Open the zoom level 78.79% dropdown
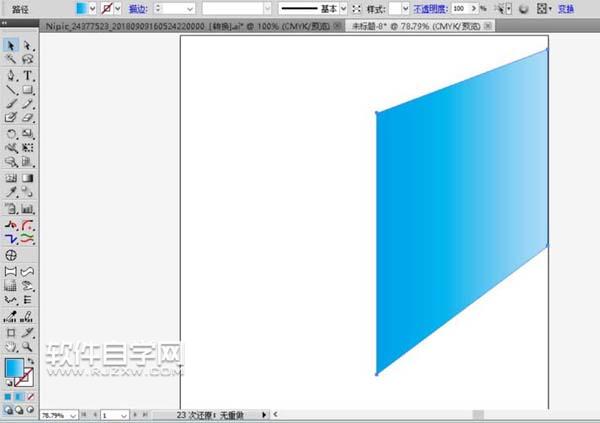 pyautogui.click(x=73, y=415)
